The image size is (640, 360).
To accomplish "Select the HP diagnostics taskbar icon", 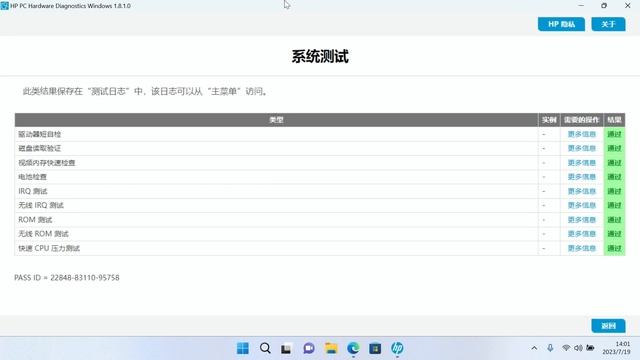I will 397,348.
